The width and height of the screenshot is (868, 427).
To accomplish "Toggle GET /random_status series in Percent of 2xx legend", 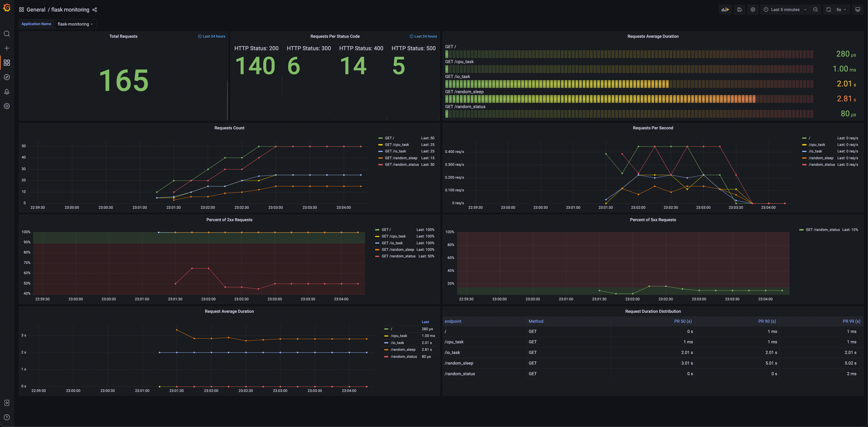I will coord(398,256).
